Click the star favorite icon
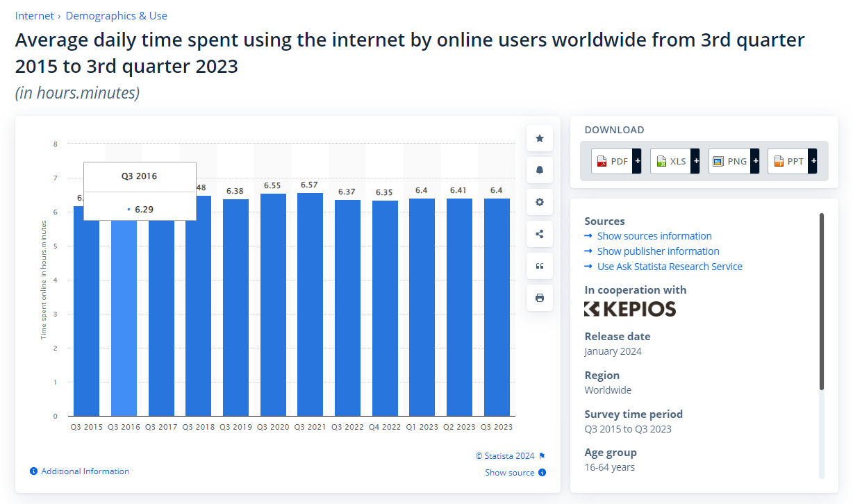 tap(540, 138)
